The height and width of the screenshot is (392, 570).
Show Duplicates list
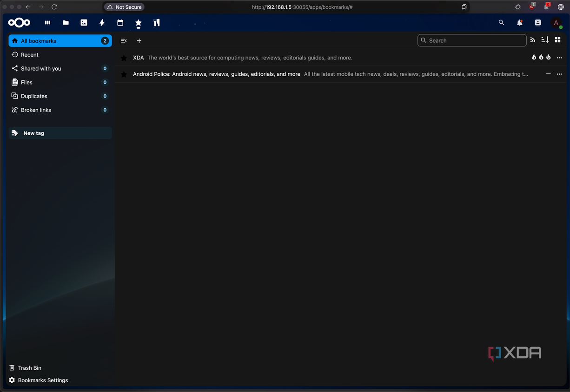pos(60,96)
